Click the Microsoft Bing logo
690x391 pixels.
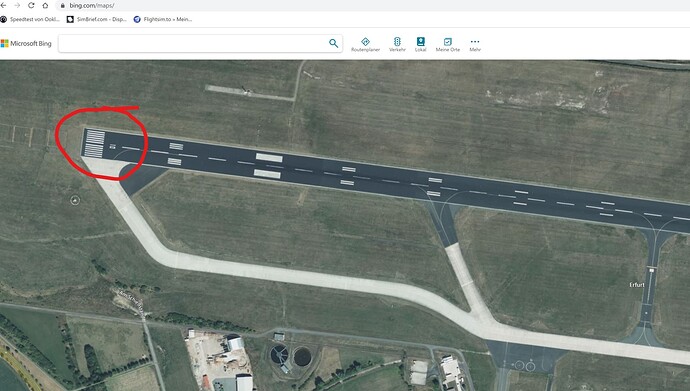click(x=26, y=44)
